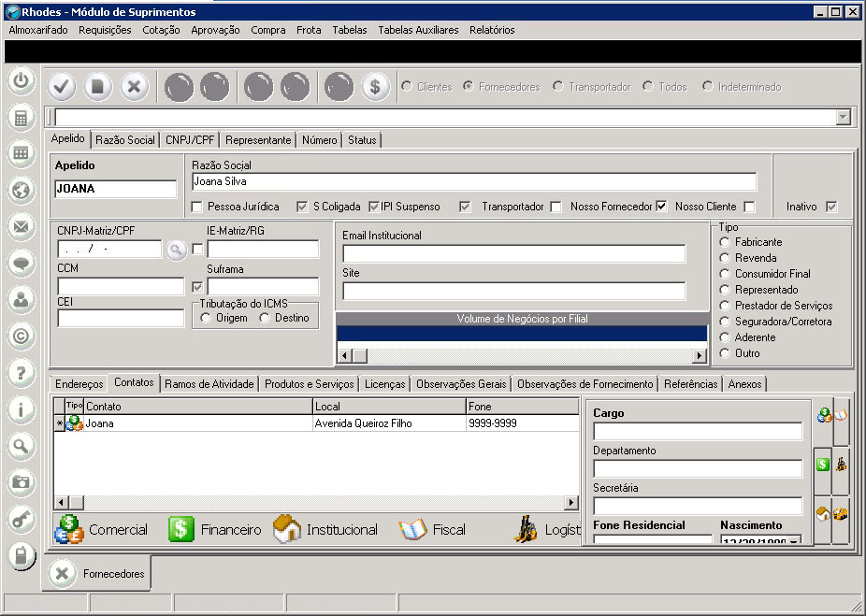The width and height of the screenshot is (866, 616).
Task: Check the Nosso Cliente checkbox
Action: click(749, 207)
